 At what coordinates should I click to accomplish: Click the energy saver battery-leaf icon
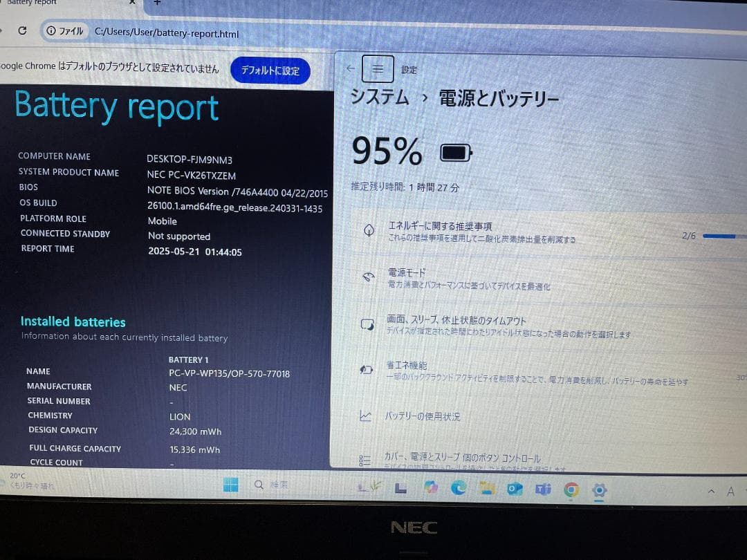366,369
